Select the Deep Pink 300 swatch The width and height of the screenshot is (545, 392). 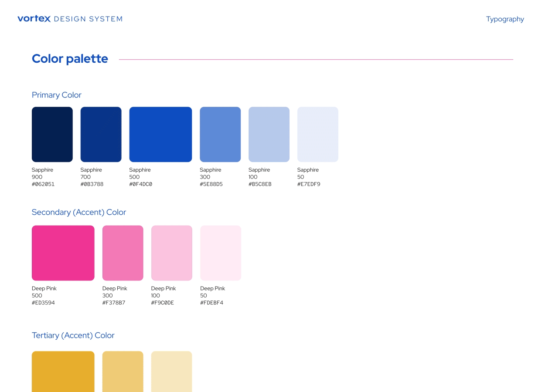pos(123,253)
